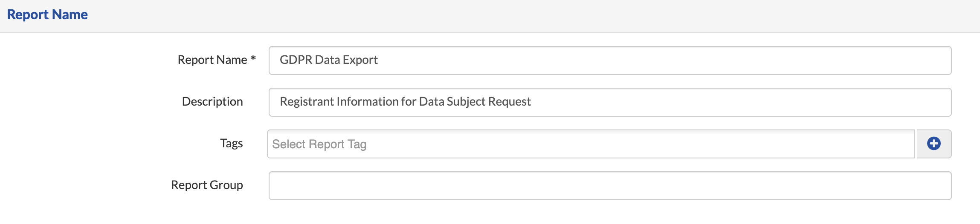The image size is (980, 224).
Task: Click the Report Name field label
Action: (212, 60)
